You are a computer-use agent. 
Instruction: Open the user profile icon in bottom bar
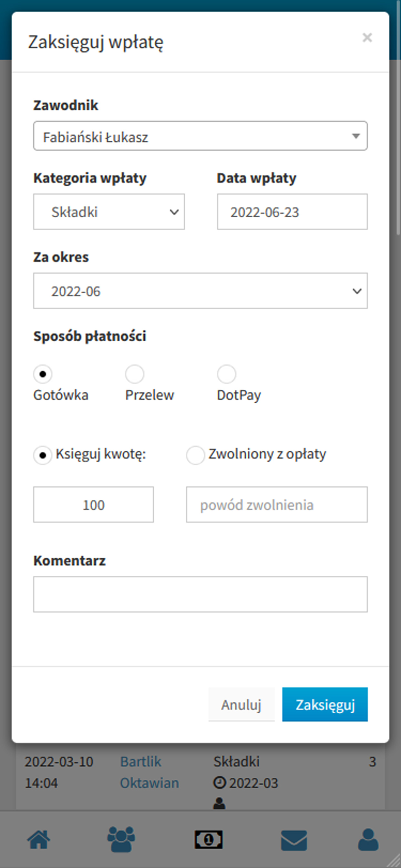pyautogui.click(x=368, y=839)
